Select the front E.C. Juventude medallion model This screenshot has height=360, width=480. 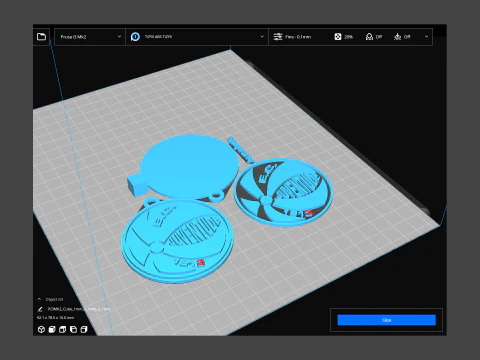[x=177, y=241]
